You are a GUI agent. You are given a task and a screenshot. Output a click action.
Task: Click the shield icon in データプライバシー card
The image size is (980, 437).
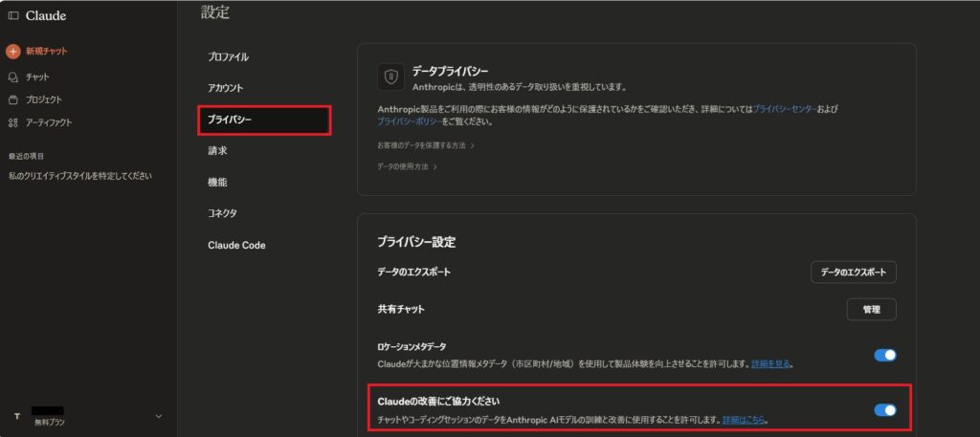click(x=390, y=76)
